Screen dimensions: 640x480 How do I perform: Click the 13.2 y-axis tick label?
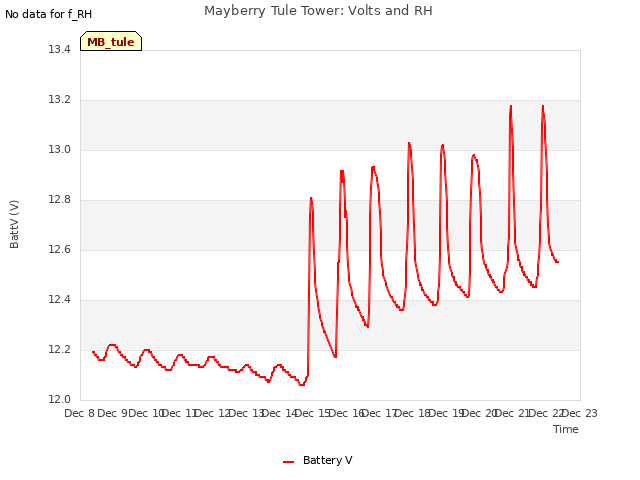[59, 100]
